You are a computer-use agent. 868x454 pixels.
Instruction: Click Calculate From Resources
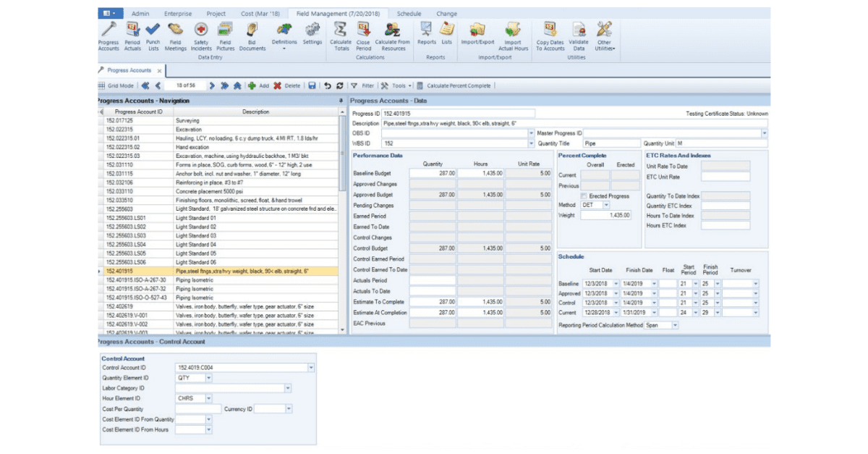pos(393,35)
